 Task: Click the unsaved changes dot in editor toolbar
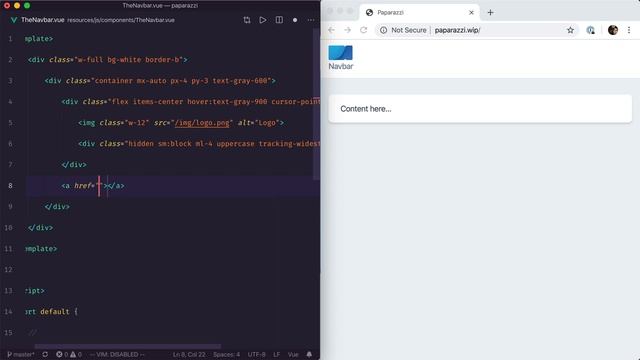pos(295,20)
